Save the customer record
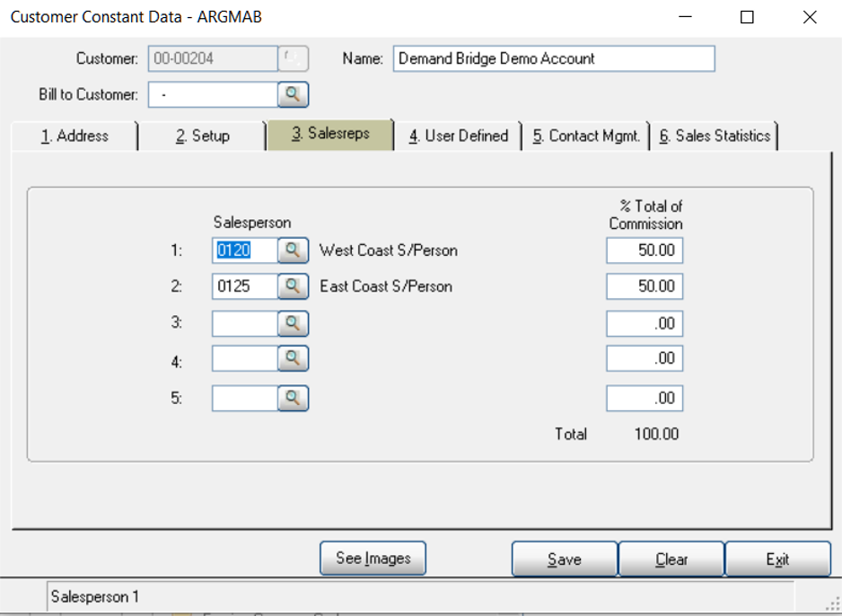 (x=565, y=559)
